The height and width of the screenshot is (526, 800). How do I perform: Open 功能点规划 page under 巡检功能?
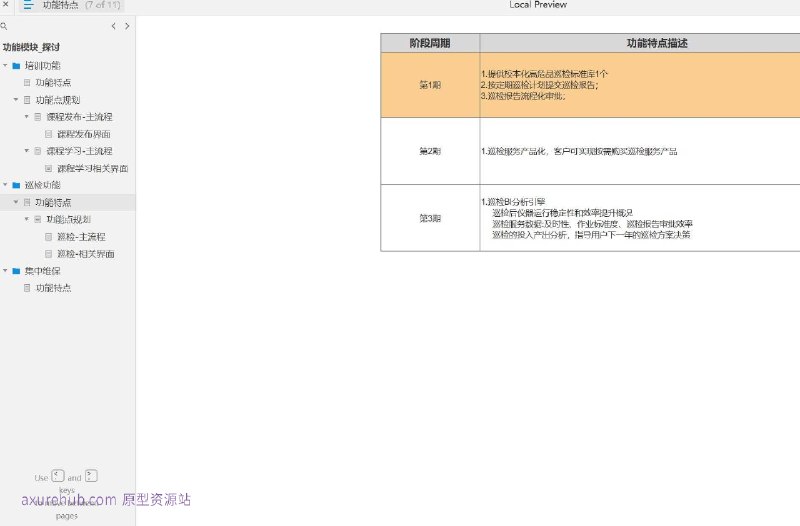point(68,219)
